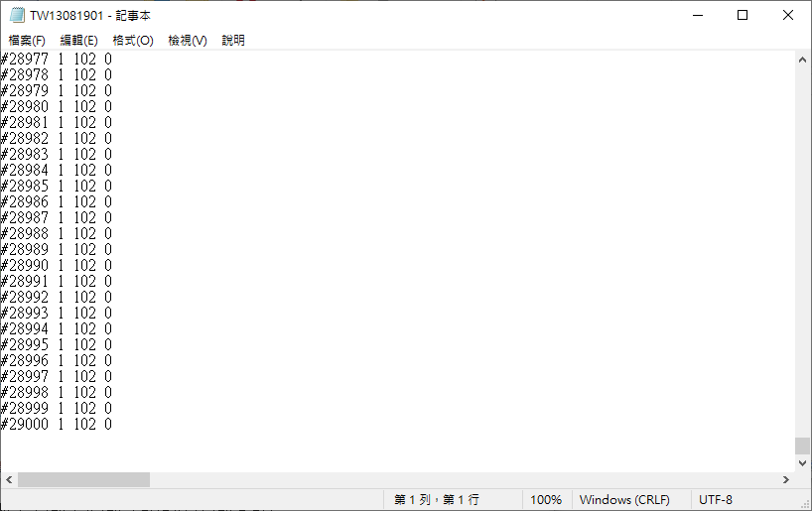
Task: Click the Windows (CRLF) status entry
Action: pyautogui.click(x=624, y=500)
